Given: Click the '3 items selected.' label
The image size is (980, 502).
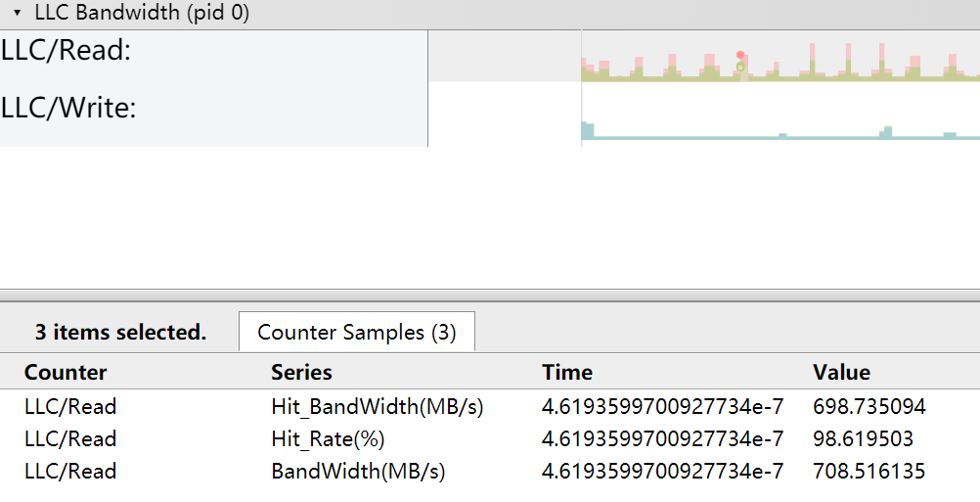Looking at the screenshot, I should (x=120, y=332).
